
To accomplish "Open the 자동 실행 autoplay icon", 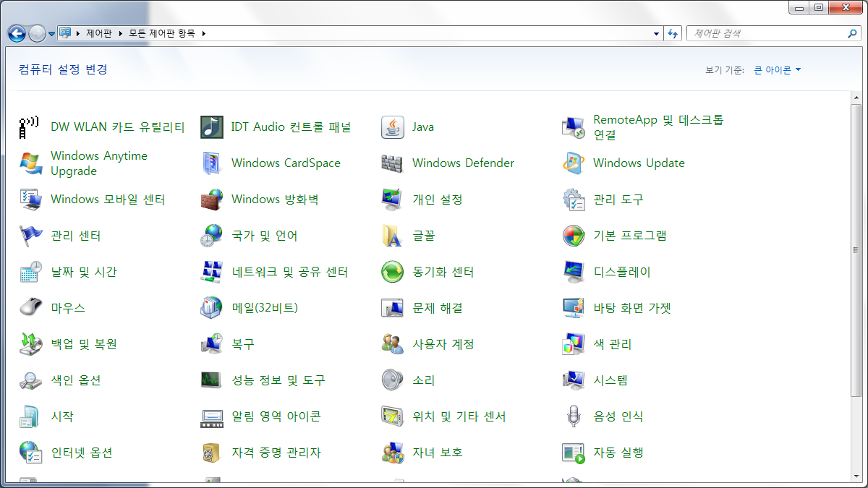I will (x=574, y=453).
